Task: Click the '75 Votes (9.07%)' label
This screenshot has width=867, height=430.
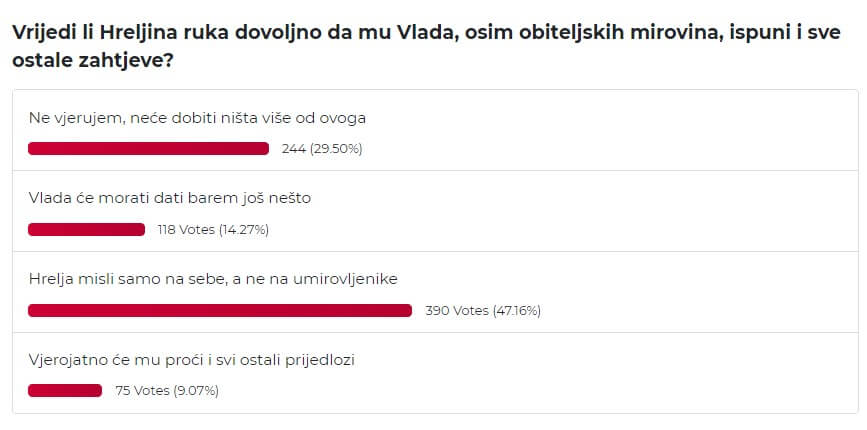Action: pos(167,391)
